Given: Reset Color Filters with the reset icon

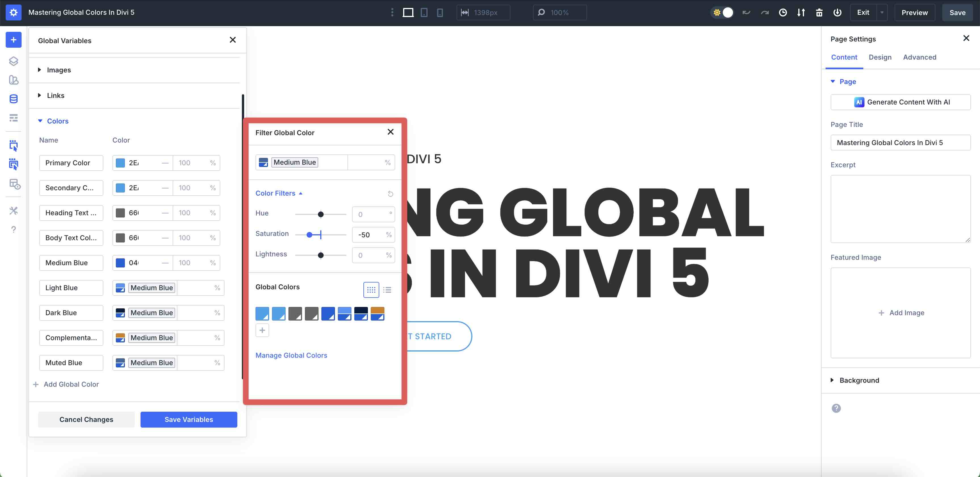Looking at the screenshot, I should (390, 194).
